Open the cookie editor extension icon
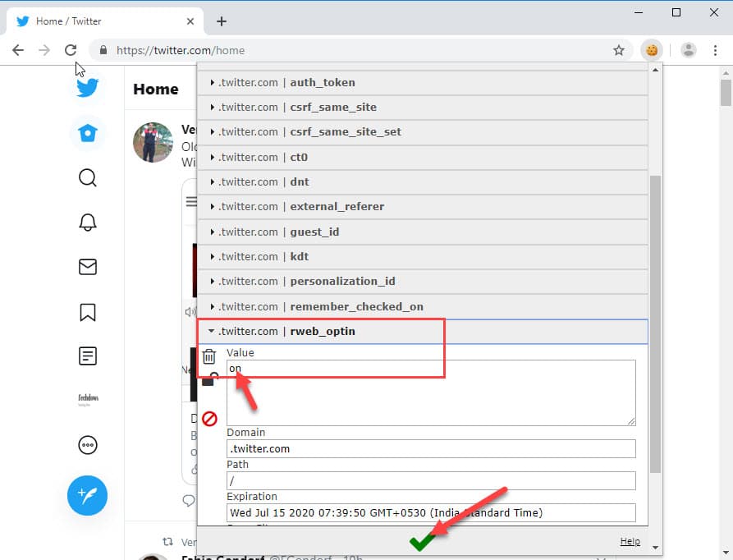The height and width of the screenshot is (560, 733). [652, 50]
